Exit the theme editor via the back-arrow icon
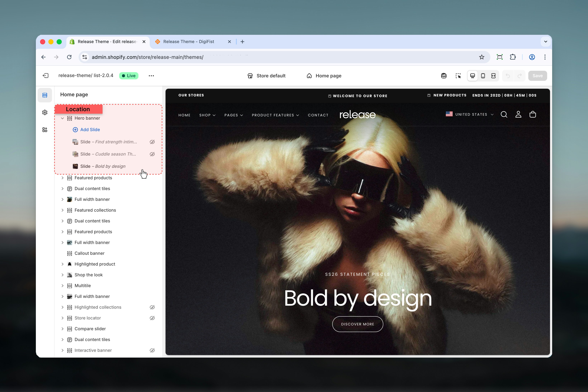Screen dimensions: 588x392 46,75
